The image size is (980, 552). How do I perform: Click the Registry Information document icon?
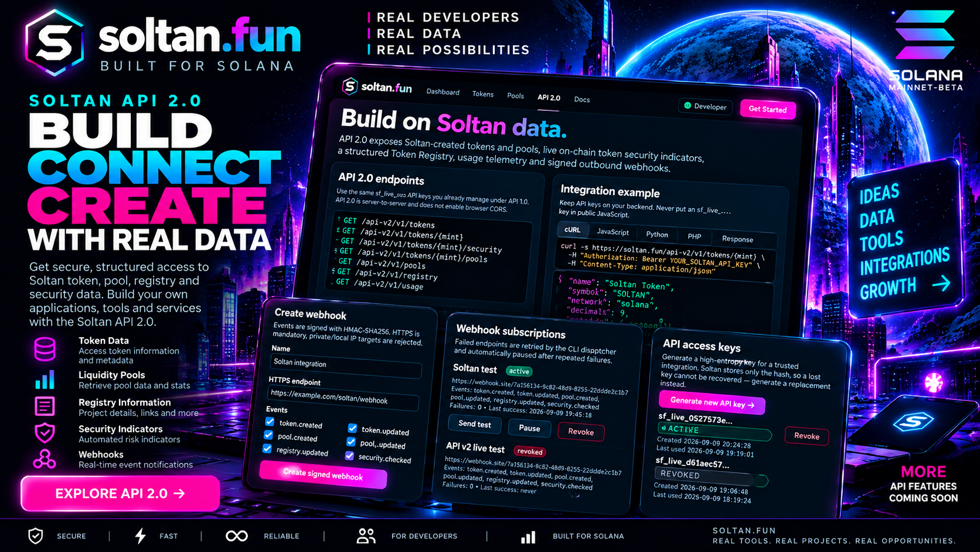coord(45,406)
